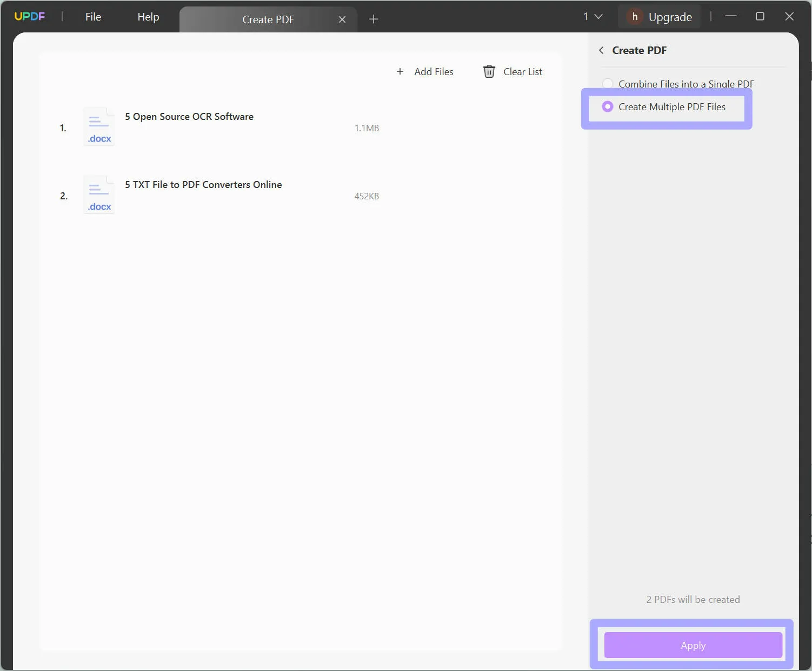The width and height of the screenshot is (812, 671).
Task: Click the user avatar icon
Action: (635, 17)
